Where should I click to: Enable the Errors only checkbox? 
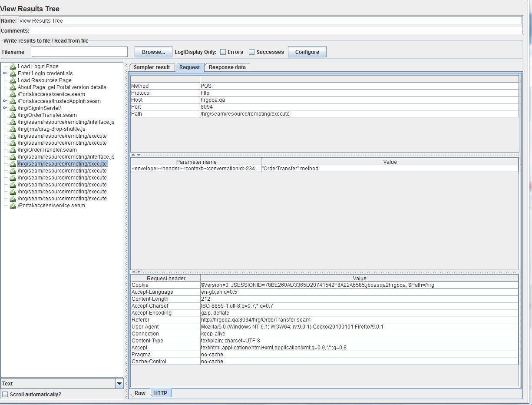click(x=223, y=52)
